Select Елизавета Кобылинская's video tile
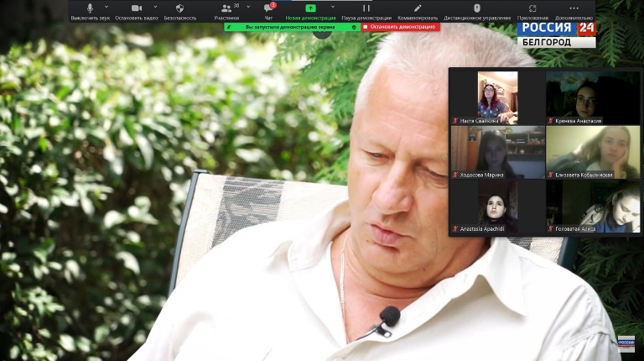 pos(592,151)
